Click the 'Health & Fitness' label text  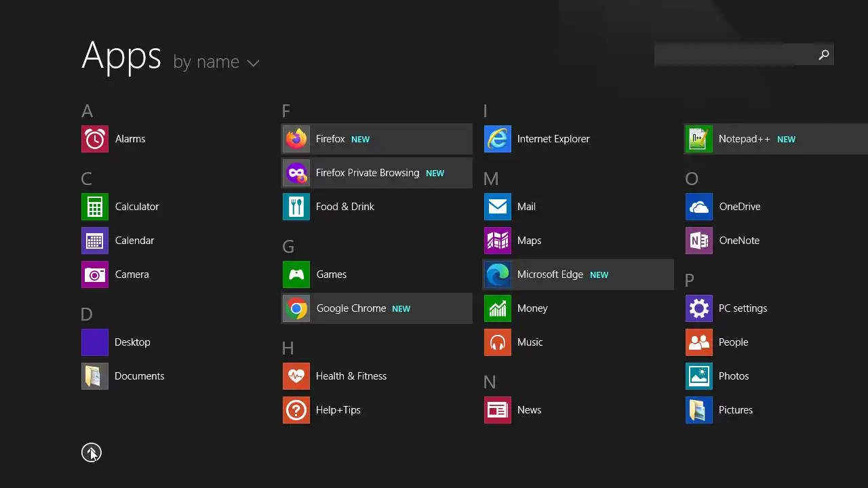(x=351, y=376)
